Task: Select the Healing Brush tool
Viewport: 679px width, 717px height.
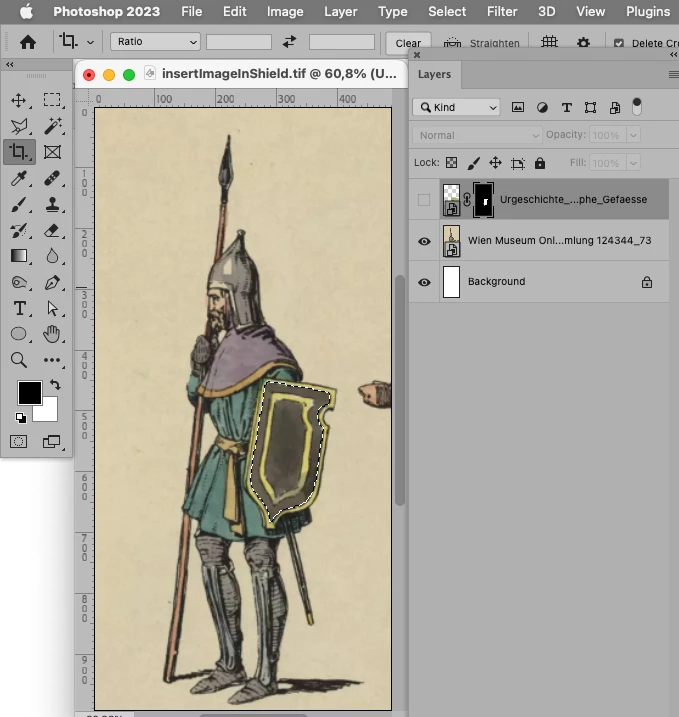Action: tap(52, 178)
